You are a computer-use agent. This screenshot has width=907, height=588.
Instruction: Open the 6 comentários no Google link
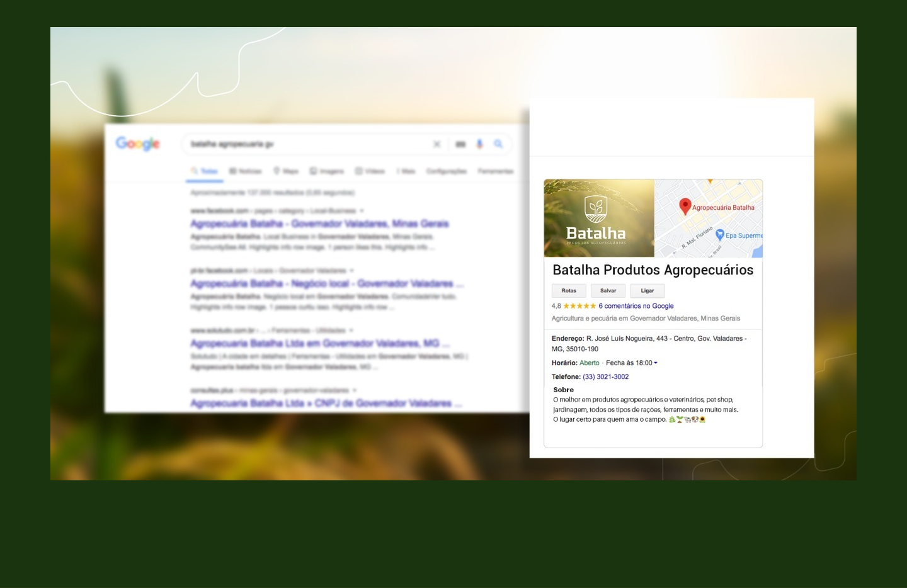pos(636,306)
